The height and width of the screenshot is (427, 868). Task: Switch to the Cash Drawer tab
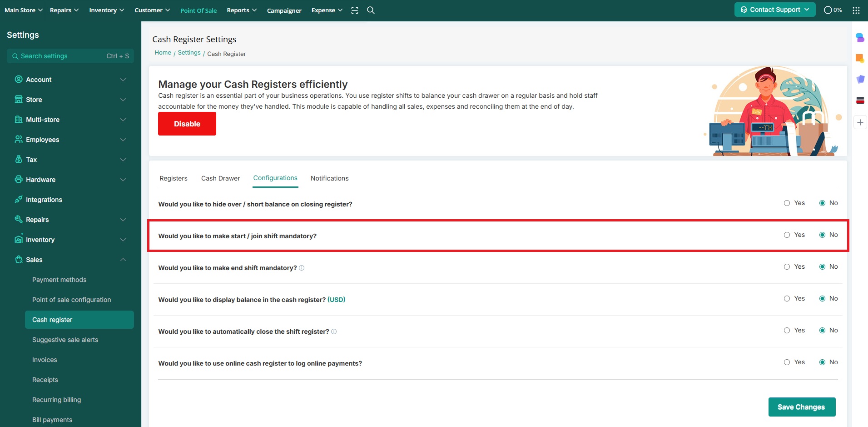220,178
